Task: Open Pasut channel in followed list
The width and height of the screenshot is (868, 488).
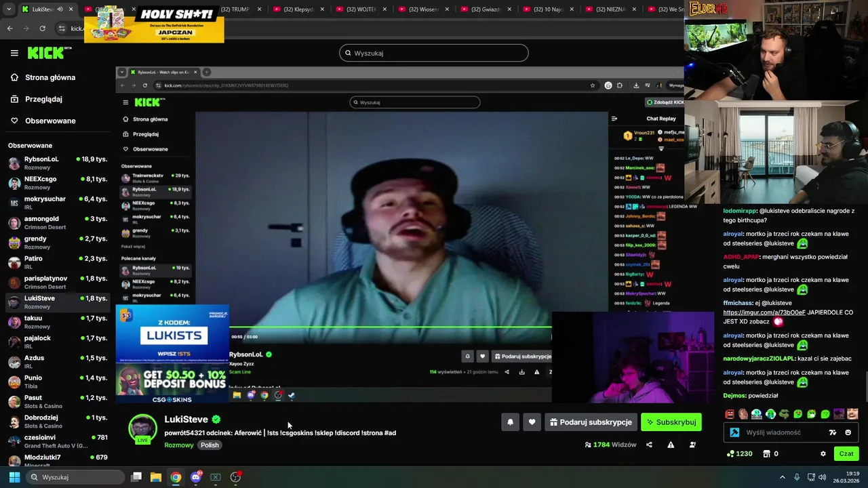Action: point(57,401)
